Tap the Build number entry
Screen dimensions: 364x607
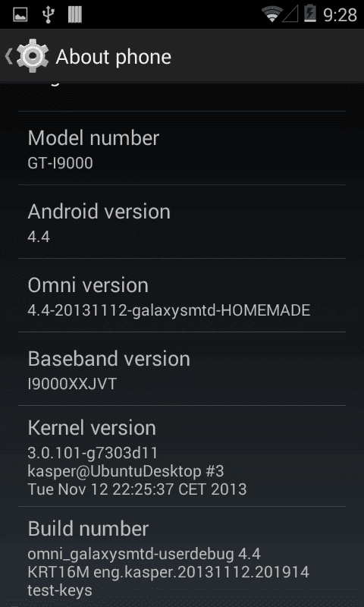pyautogui.click(x=182, y=555)
